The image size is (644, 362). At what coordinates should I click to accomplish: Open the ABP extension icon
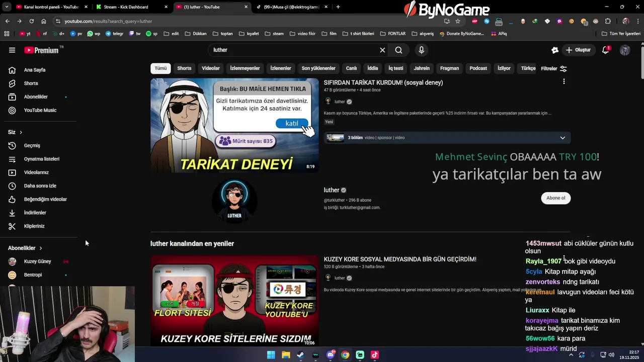474,21
